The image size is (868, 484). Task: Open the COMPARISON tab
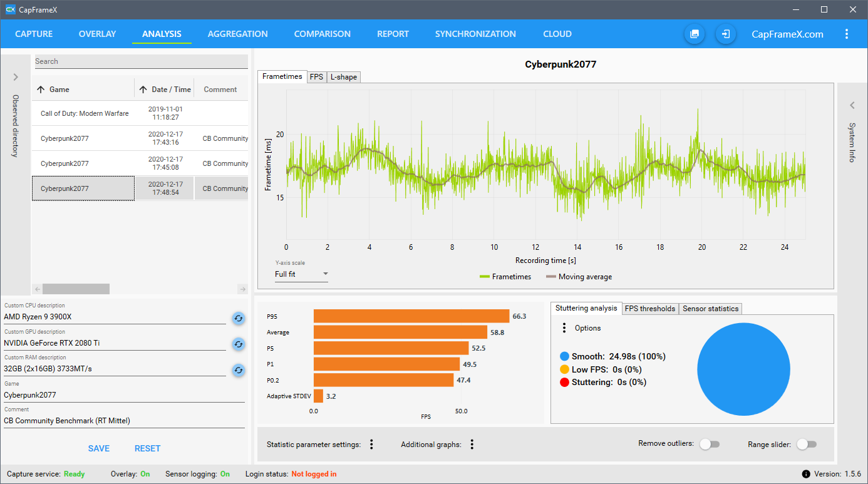(x=322, y=34)
